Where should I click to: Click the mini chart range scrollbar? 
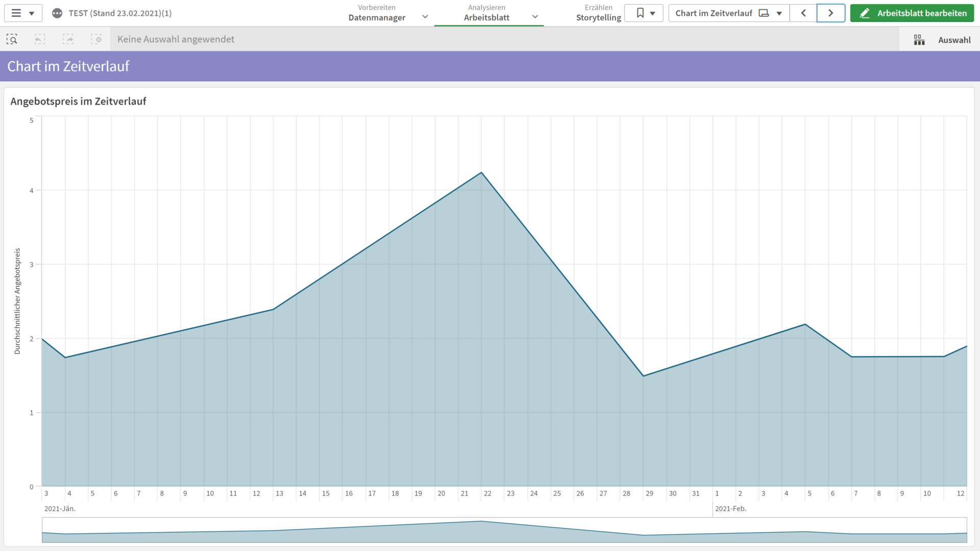coord(504,530)
